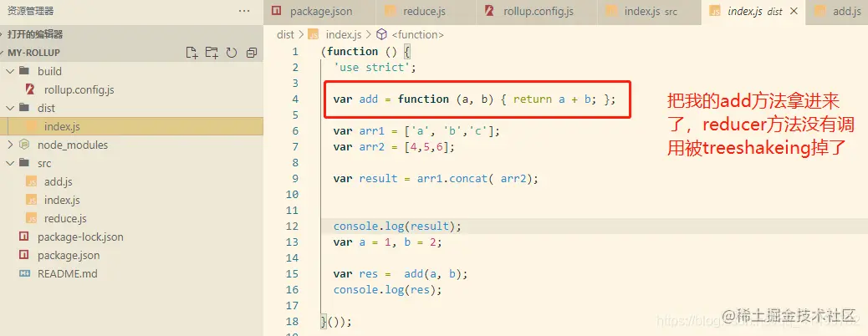Viewport: 868px width, 336px height.
Task: Switch to the add.js tab
Action: (x=837, y=12)
